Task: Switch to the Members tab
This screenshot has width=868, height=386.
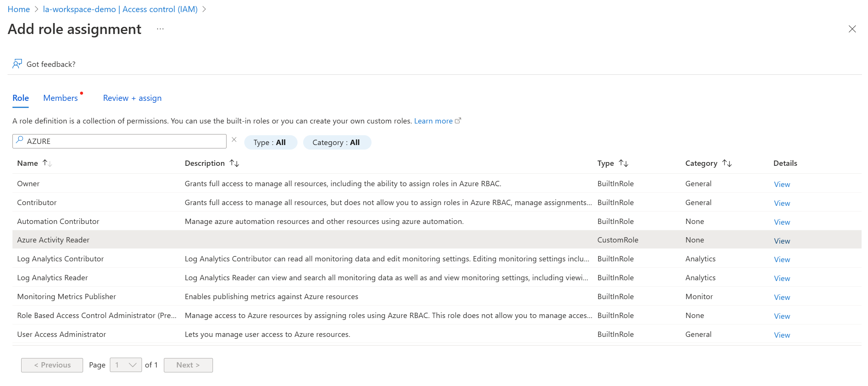Action: 60,98
